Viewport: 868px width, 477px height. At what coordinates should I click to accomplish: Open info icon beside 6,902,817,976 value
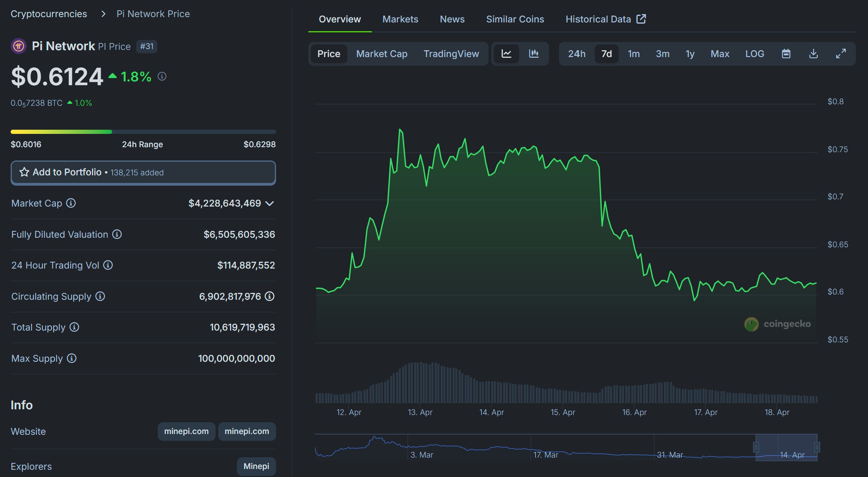coord(270,296)
